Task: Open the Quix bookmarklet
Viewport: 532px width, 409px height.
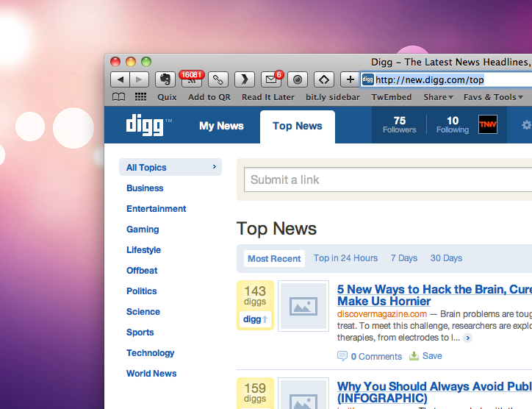Action: (167, 97)
